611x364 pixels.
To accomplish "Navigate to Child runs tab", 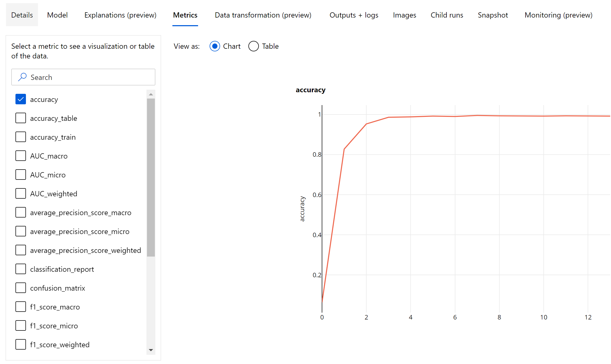I will click(447, 15).
